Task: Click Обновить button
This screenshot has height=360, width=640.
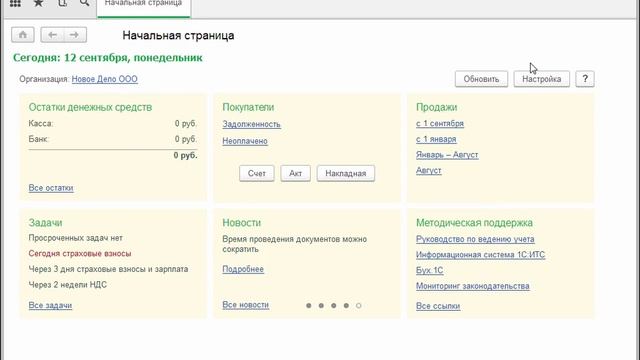Action: (481, 79)
